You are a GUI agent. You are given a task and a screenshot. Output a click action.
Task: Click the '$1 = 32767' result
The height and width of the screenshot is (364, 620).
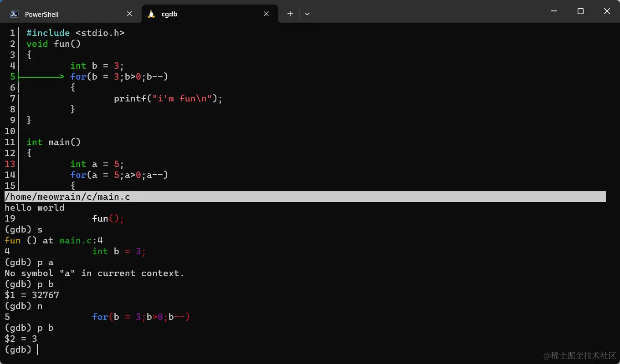[x=32, y=295]
